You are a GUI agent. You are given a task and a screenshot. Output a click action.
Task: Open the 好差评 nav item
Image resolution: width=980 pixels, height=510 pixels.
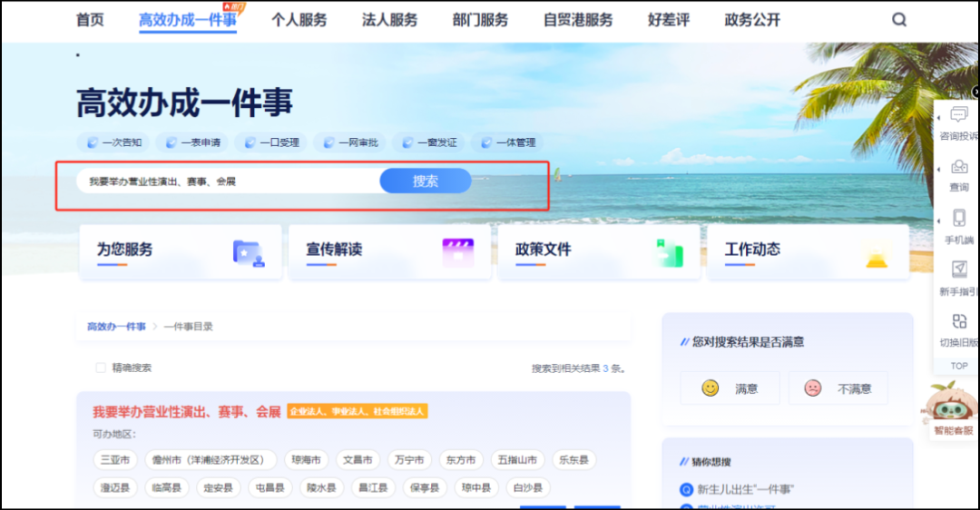pyautogui.click(x=668, y=20)
